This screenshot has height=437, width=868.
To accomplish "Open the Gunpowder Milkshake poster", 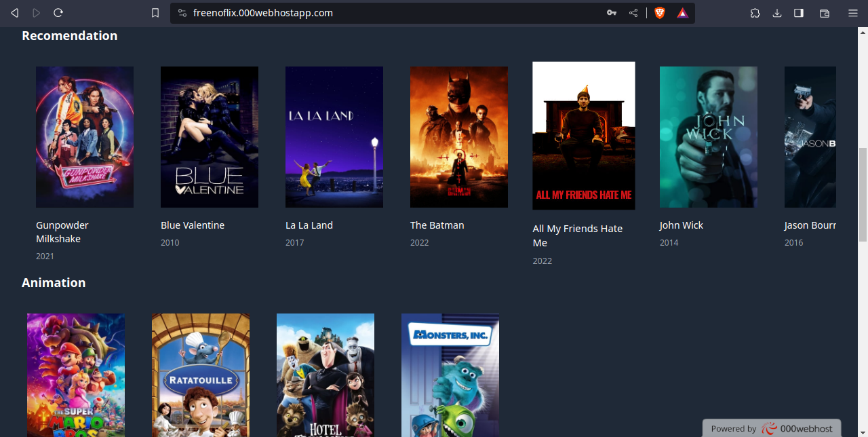I will [x=85, y=137].
